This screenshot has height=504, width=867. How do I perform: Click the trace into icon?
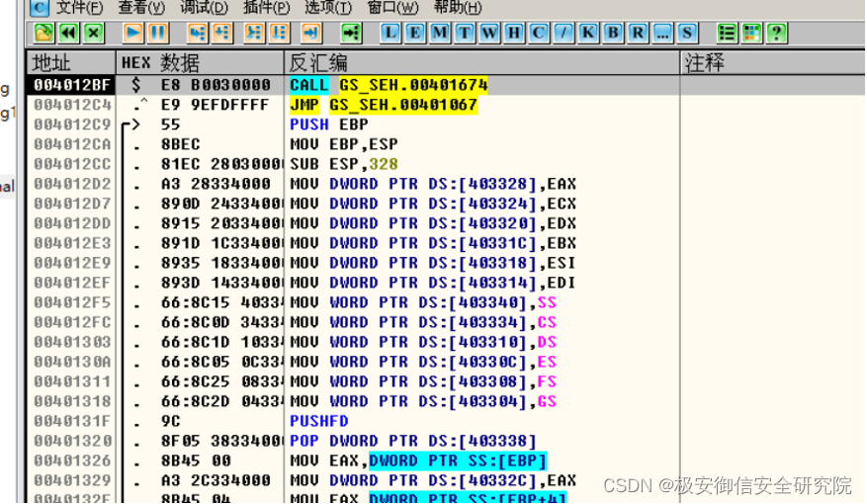(254, 34)
